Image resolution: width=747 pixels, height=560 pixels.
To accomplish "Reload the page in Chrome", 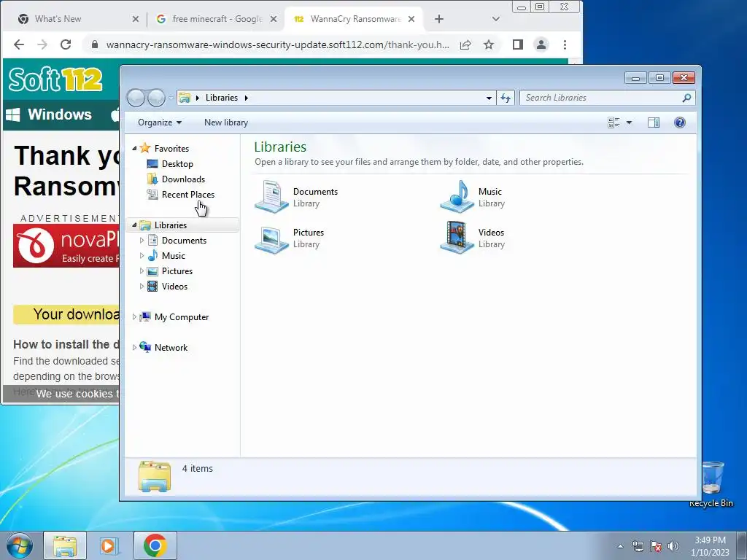I will tap(66, 44).
